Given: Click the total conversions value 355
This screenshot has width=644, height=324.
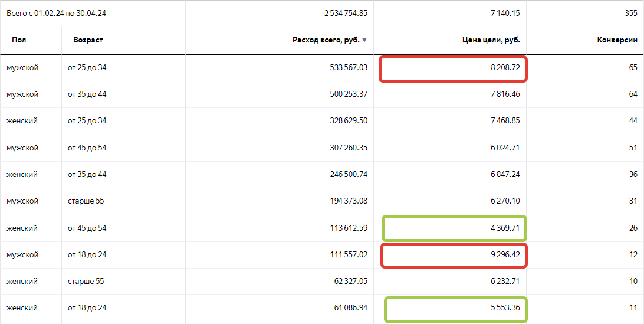Looking at the screenshot, I should coord(630,13).
